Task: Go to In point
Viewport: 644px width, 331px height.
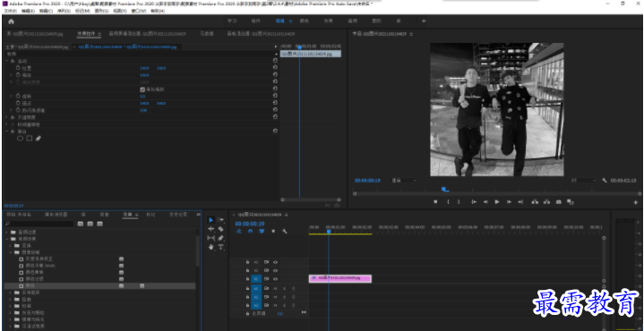Action: pos(474,202)
